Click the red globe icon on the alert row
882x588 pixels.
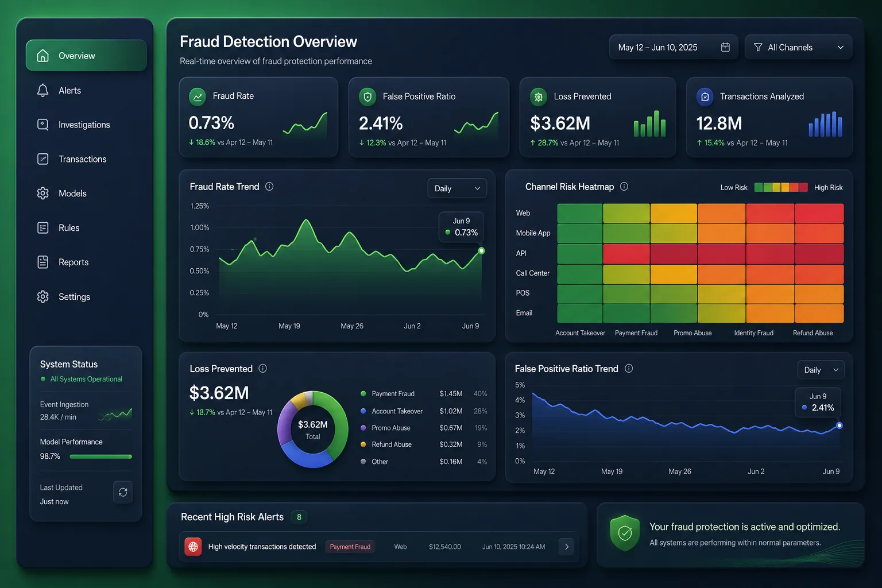(194, 547)
